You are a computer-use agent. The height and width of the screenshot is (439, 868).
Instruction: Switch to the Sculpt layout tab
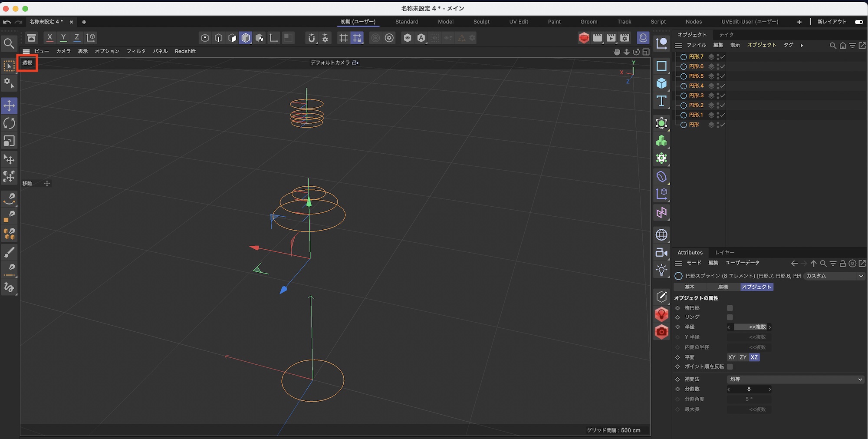[x=481, y=22]
